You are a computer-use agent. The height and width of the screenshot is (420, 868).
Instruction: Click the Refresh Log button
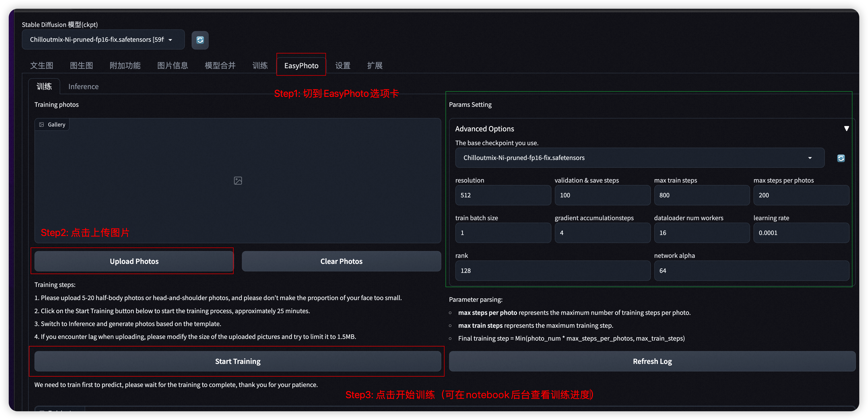point(652,361)
